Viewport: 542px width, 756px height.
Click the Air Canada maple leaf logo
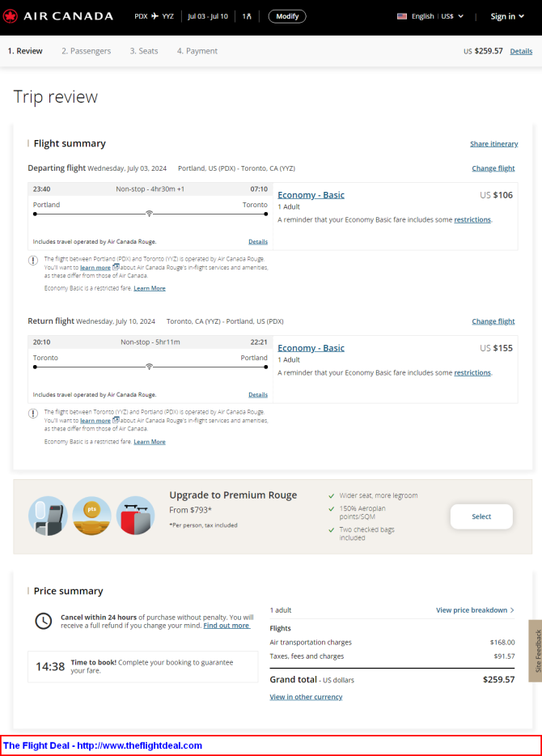coord(11,16)
